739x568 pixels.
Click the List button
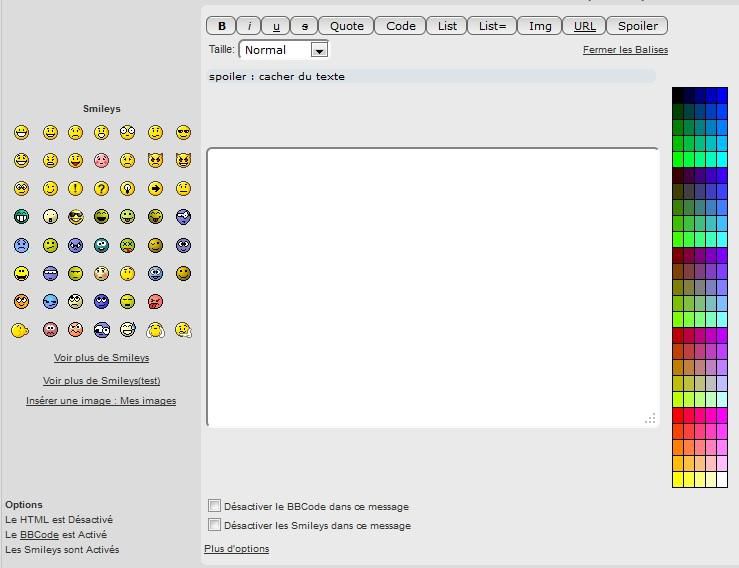pos(447,26)
